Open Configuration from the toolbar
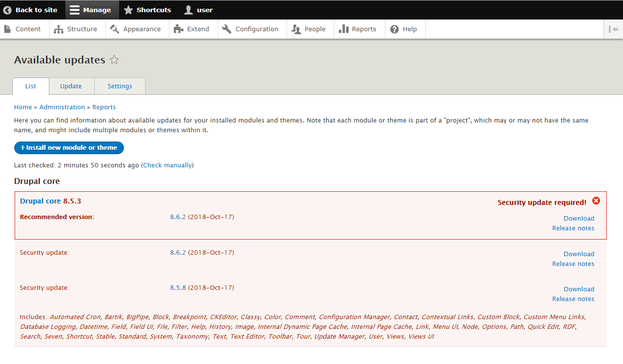Screen dimensions: 623x364 pos(250,29)
